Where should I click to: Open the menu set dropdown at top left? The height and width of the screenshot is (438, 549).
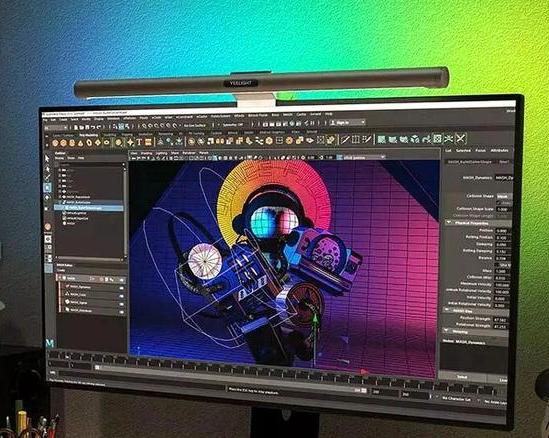tap(56, 128)
